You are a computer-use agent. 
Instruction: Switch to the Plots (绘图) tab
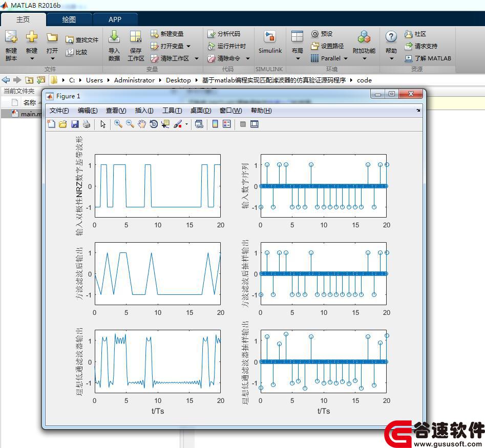(69, 19)
